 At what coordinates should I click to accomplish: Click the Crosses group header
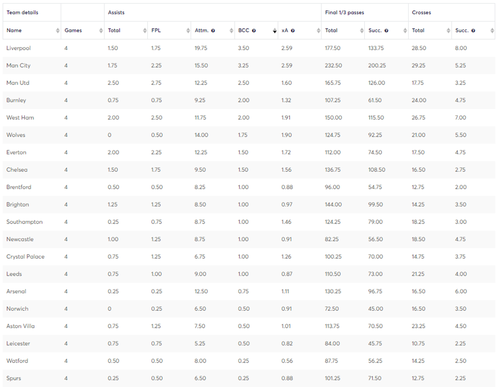[421, 12]
